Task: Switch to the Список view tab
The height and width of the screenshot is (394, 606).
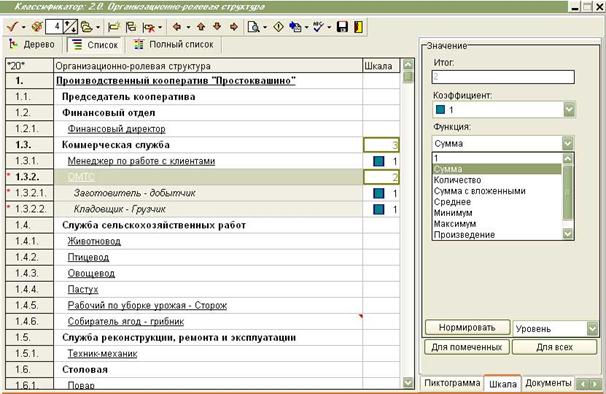Action: (x=95, y=45)
